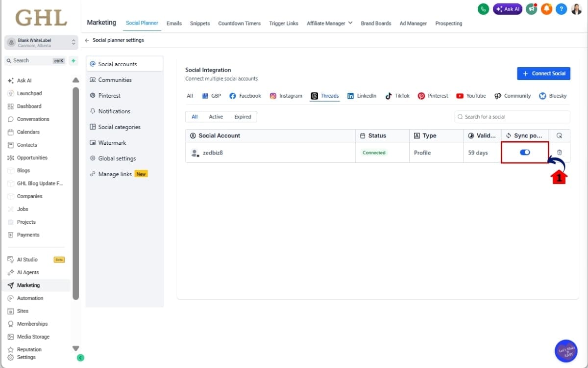Screen dimensions: 588x368
Task: Open Communities settings section
Action: (124, 80)
